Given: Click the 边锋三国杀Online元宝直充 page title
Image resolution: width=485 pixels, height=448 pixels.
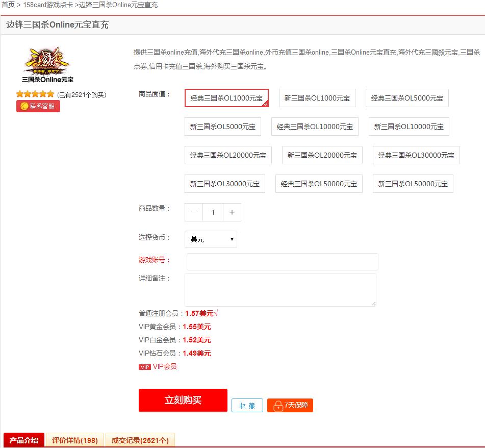Looking at the screenshot, I should [x=57, y=25].
